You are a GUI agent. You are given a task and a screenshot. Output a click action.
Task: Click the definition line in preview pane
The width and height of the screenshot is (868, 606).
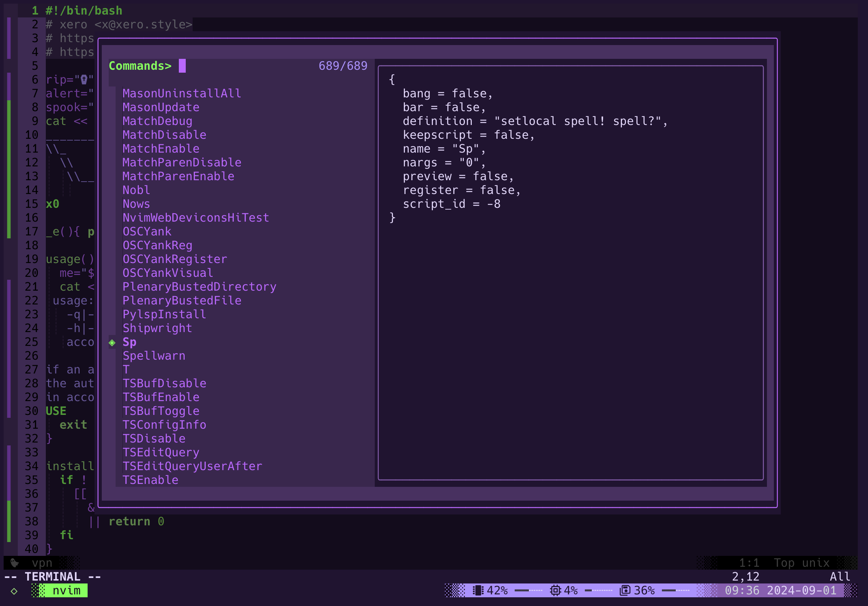pos(535,121)
